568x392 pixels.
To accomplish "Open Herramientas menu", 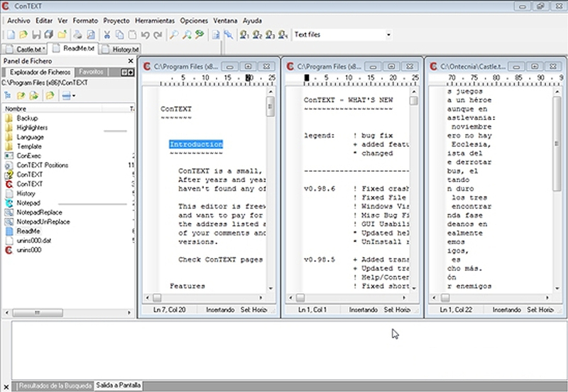I will [x=155, y=21].
